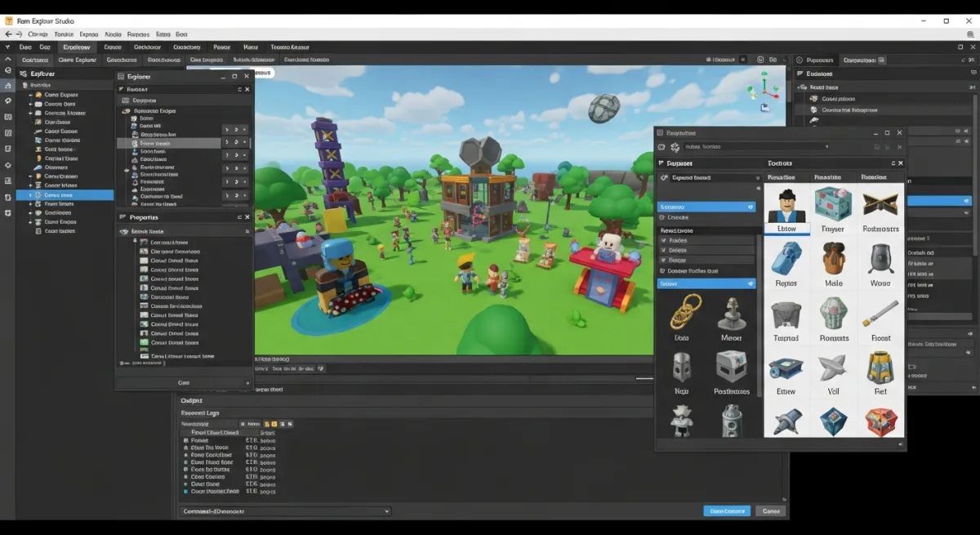Go back with the left arrow icon
The height and width of the screenshot is (535, 980).
[9, 34]
